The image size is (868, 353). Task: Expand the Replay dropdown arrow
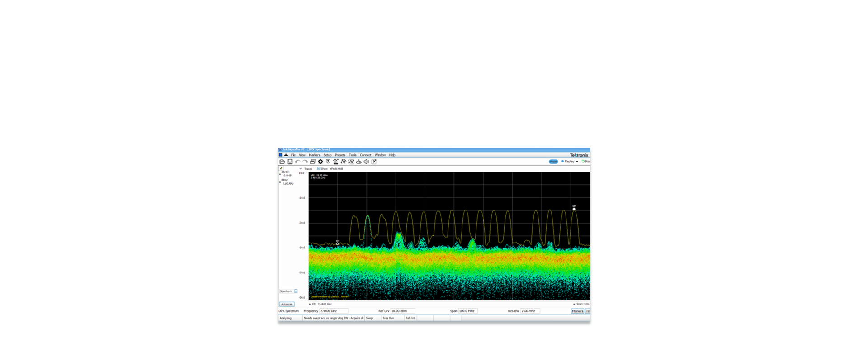(x=577, y=162)
